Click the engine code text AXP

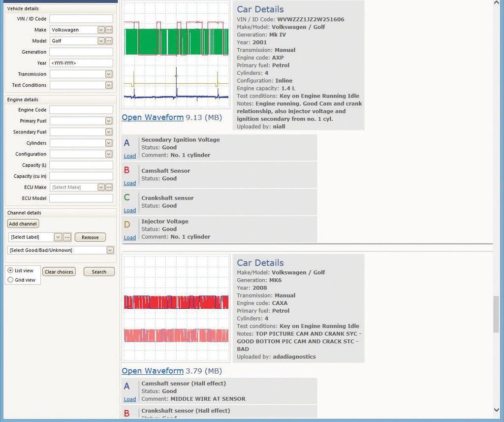click(278, 58)
